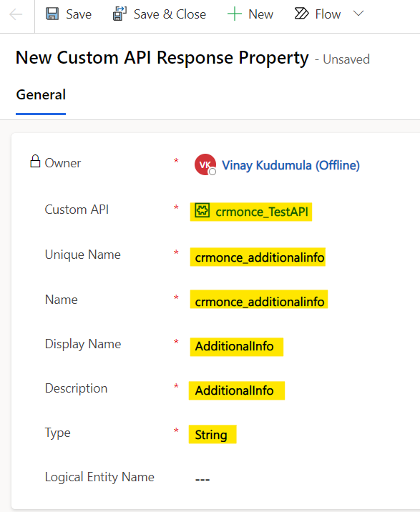Click the Save & Close icon
This screenshot has height=512, width=420.
pyautogui.click(x=119, y=14)
